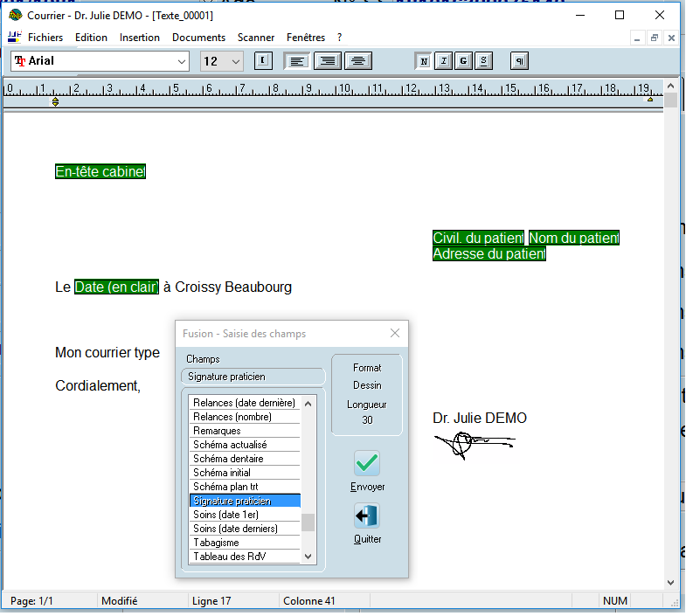Click the fields list scrollbar thumb
Image resolution: width=686 pixels, height=616 pixels.
308,523
